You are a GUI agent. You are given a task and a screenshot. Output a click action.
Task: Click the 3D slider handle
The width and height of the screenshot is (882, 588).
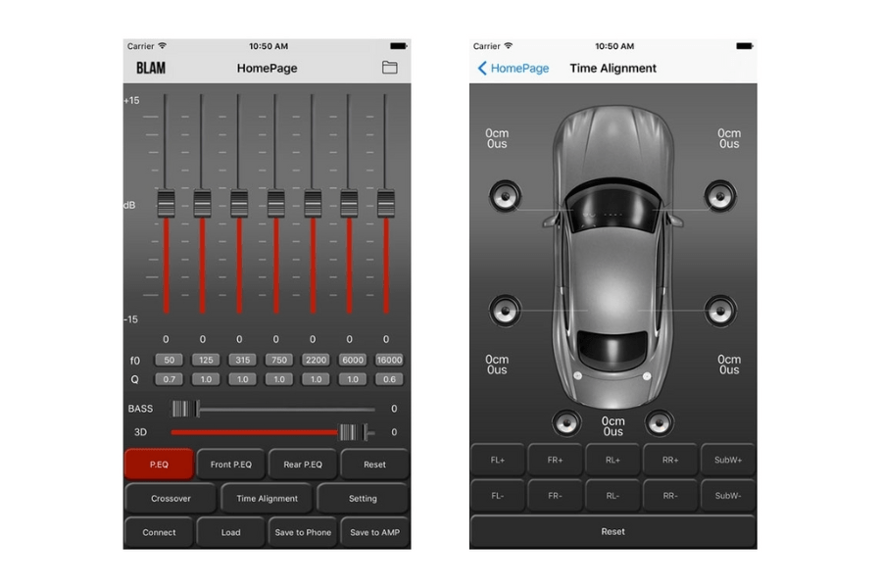353,432
